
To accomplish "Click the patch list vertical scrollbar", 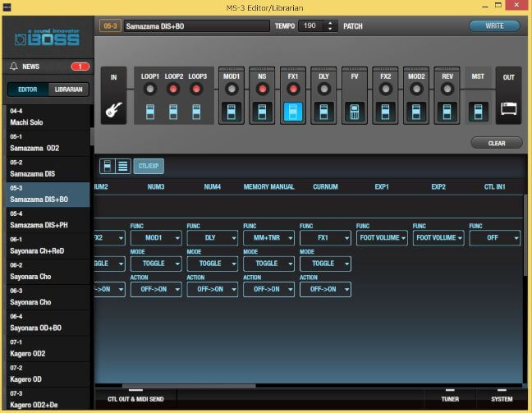I will (92, 136).
